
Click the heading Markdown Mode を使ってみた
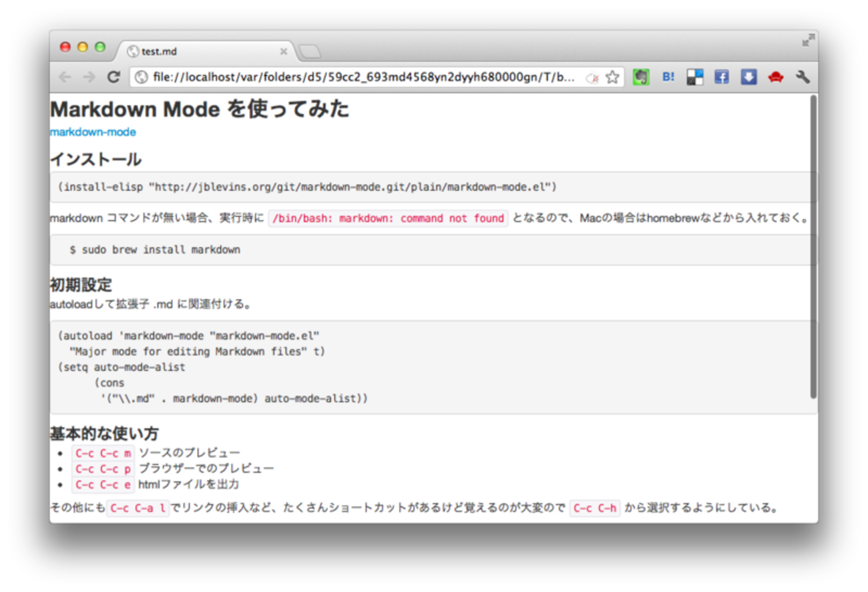[x=200, y=109]
